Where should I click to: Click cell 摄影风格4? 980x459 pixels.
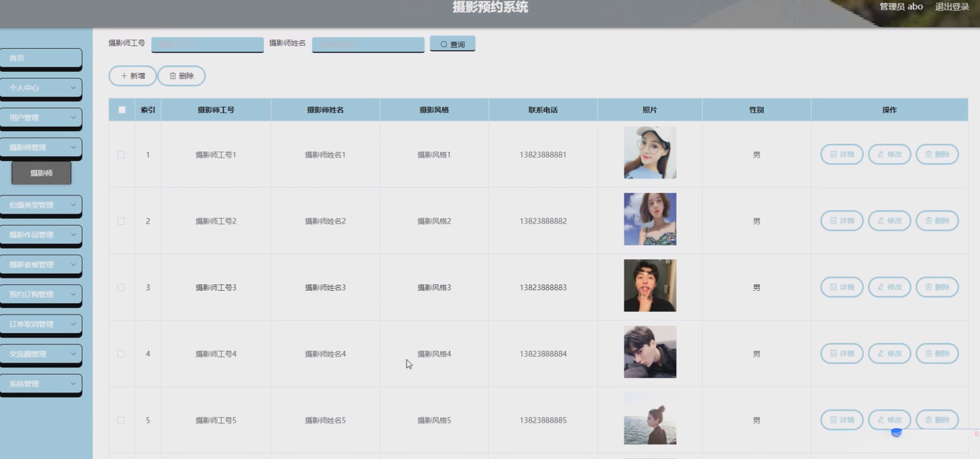click(x=434, y=354)
